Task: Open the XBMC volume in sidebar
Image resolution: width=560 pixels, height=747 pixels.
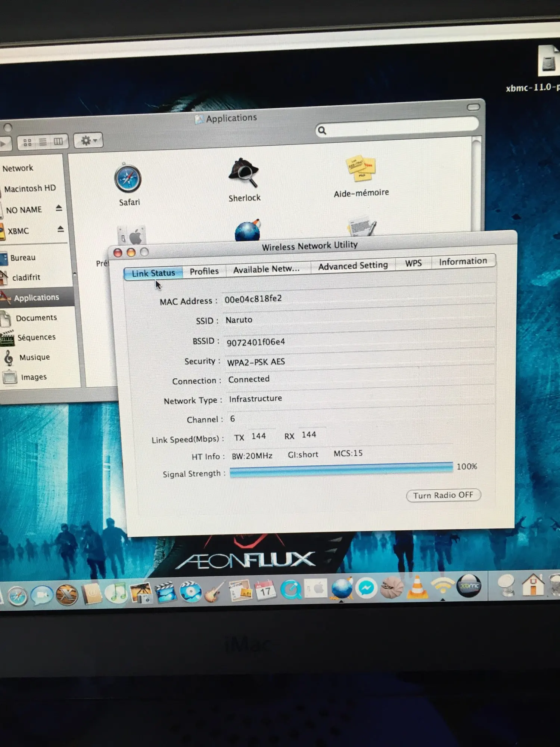Action: pos(18,231)
